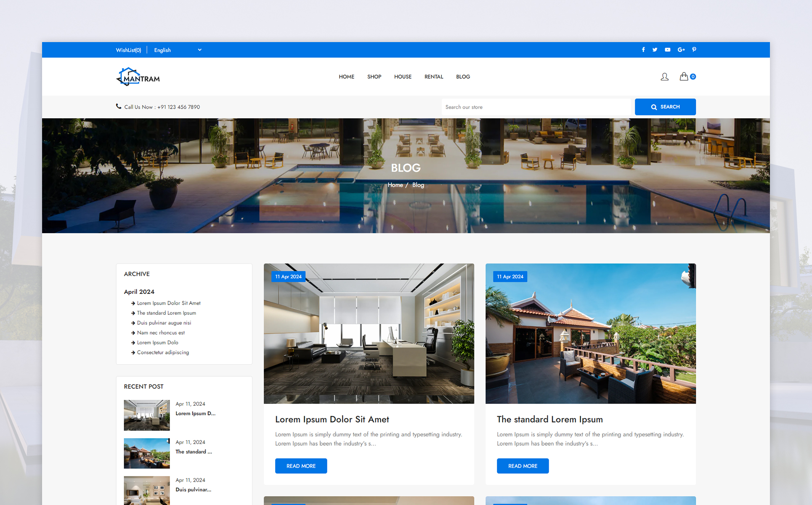
Task: Click arrow icon beside Lorem Ipsum Dolor Sit Amet
Action: coord(133,303)
